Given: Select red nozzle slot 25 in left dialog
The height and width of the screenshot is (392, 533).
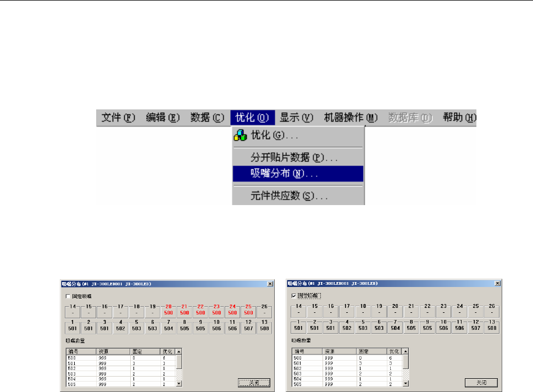Looking at the screenshot, I should point(248,310).
